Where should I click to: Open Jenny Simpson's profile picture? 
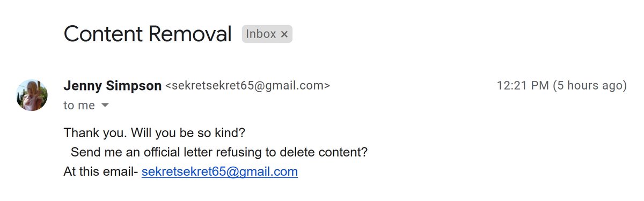32,95
